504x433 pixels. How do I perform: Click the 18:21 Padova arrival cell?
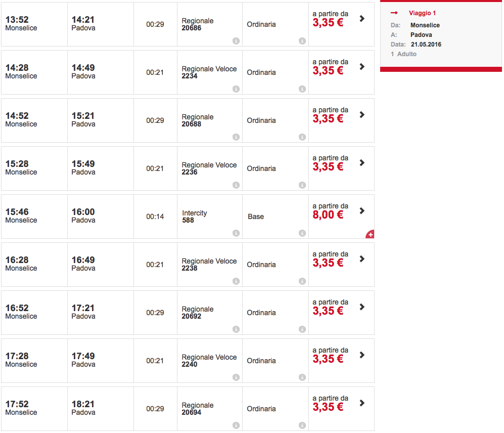[83, 408]
